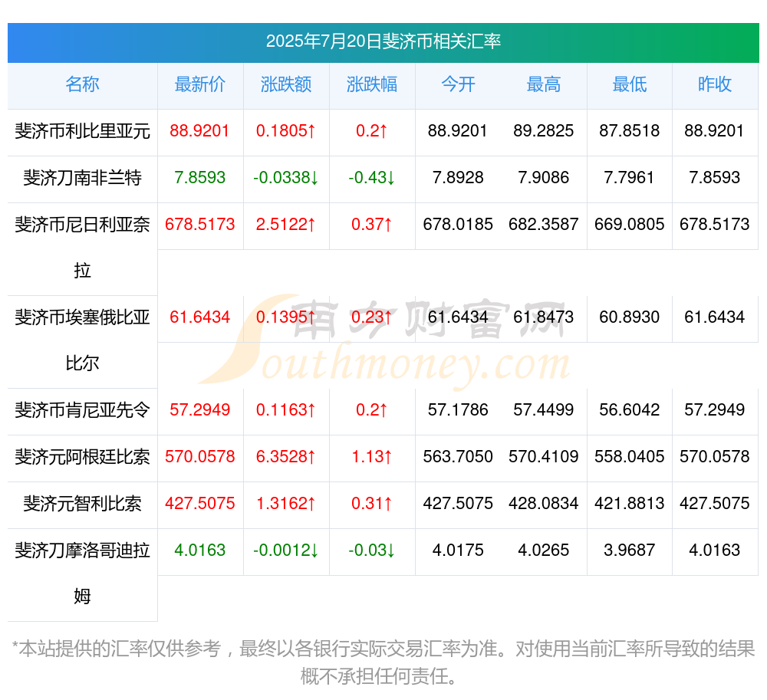Screen dimensions: 767x700
Task: Click the red latest price 88.9201
Action: coord(199,131)
